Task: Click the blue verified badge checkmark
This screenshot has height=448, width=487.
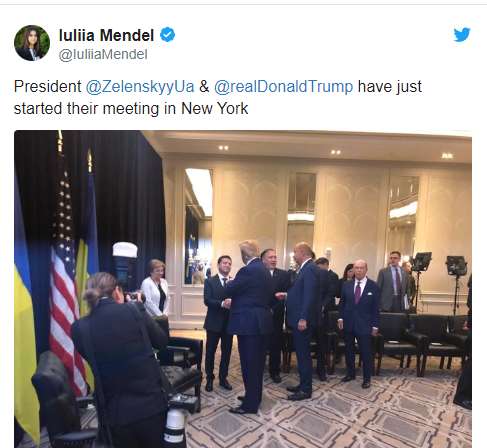Action: click(x=167, y=35)
